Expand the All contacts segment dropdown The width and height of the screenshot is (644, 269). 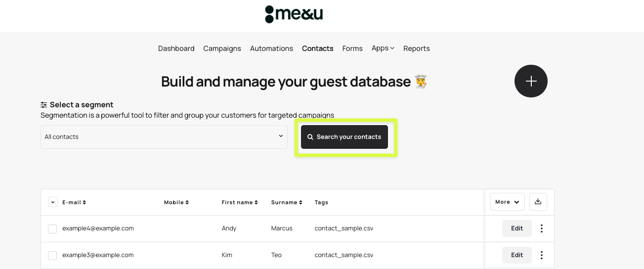coord(164,137)
